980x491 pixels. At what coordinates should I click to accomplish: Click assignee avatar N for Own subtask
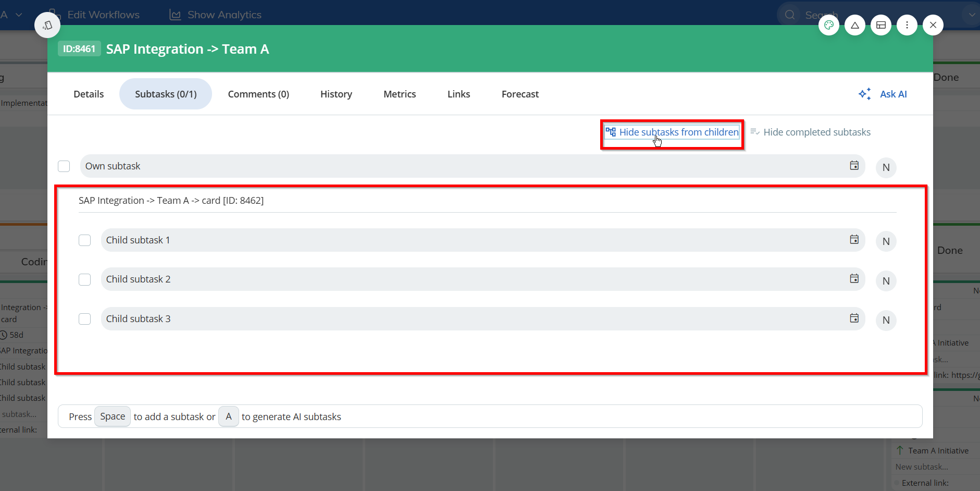point(886,168)
